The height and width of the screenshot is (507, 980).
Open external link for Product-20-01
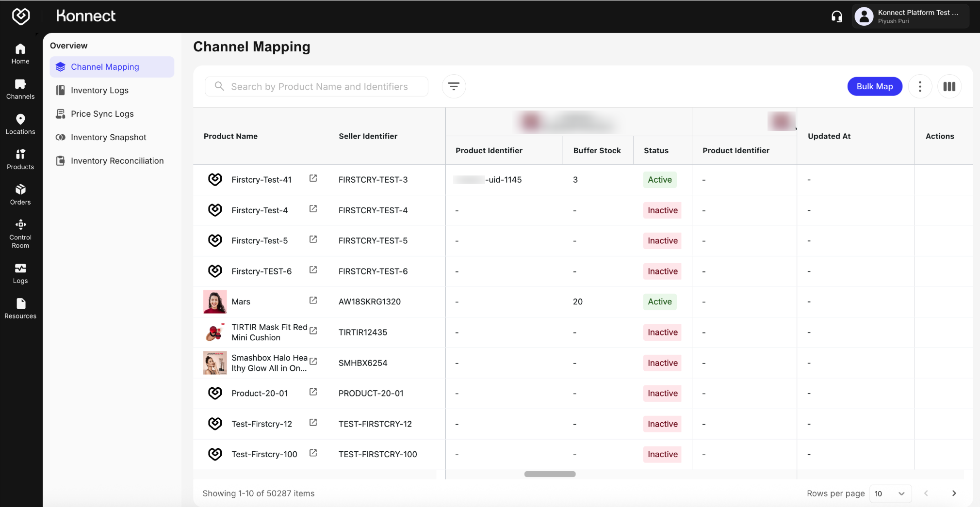[x=313, y=392]
